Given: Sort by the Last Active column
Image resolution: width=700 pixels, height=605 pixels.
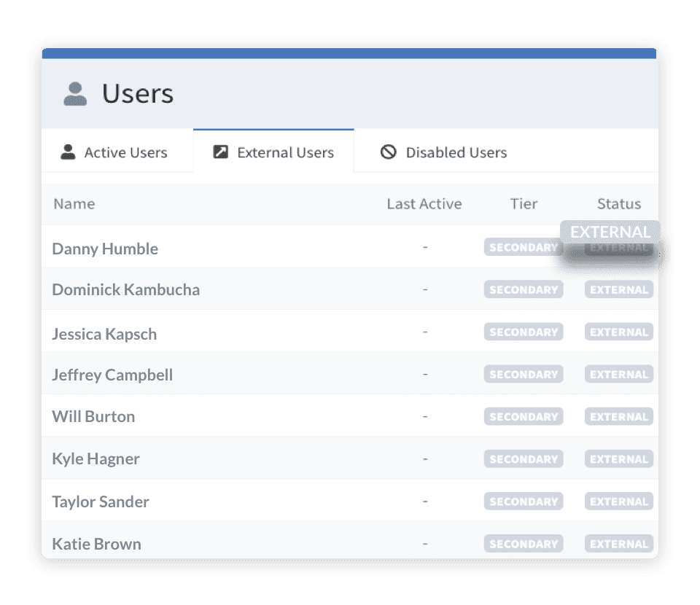Looking at the screenshot, I should [424, 204].
